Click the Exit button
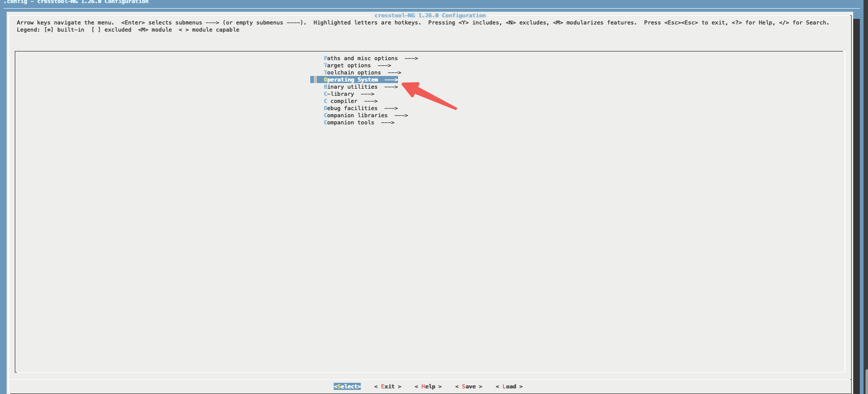The image size is (868, 394). 388,386
